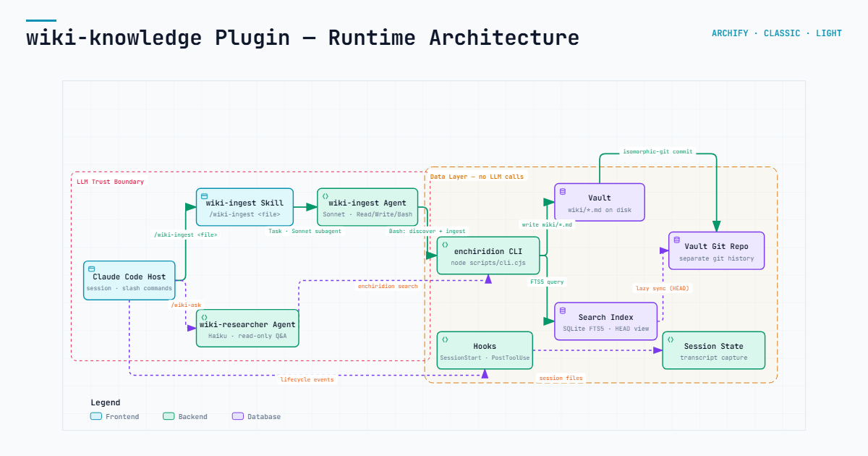Click the 'LLM Trust Boundary' label
The height and width of the screenshot is (456, 868).
(111, 182)
